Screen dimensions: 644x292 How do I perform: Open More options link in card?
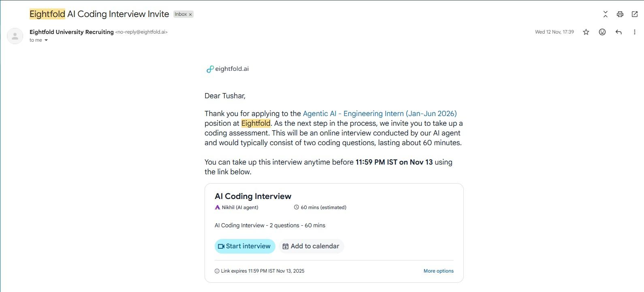pyautogui.click(x=438, y=271)
